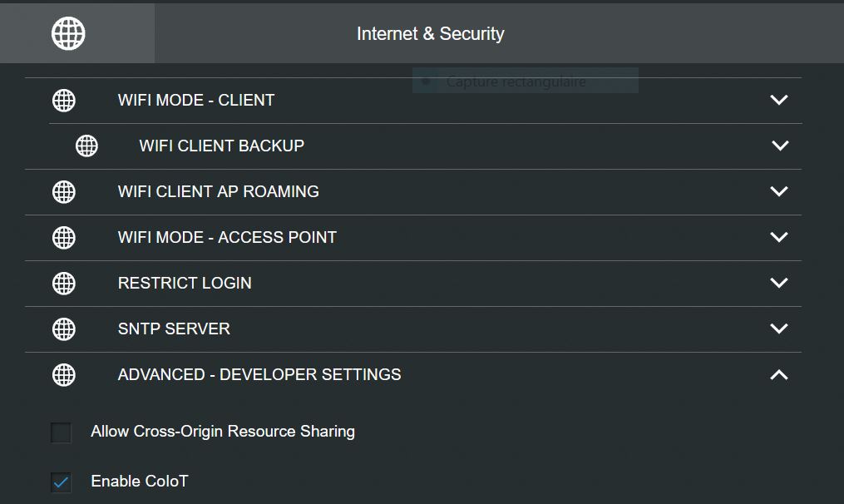The image size is (844, 504).
Task: Select the RESTRICT LOGIN label
Action: pos(185,284)
